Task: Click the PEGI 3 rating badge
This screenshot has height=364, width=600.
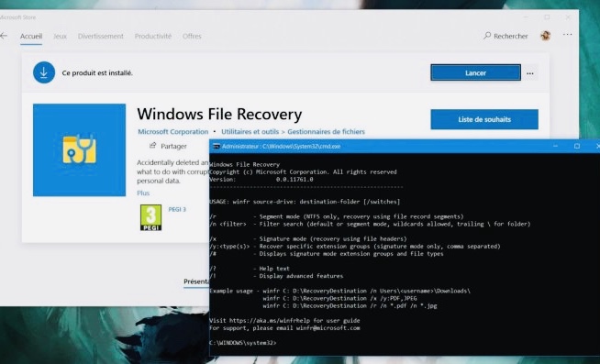Action: pyautogui.click(x=150, y=217)
